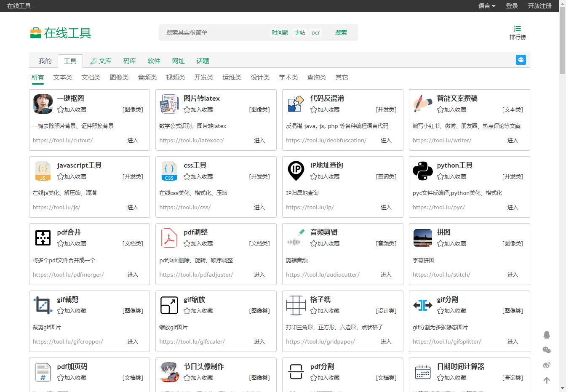This screenshot has width=566, height=392.
Task: Click the 智能文案撰稿 pen icon
Action: pyautogui.click(x=423, y=104)
